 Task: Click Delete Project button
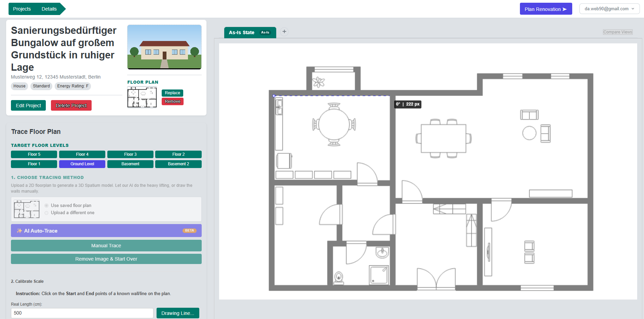71,106
